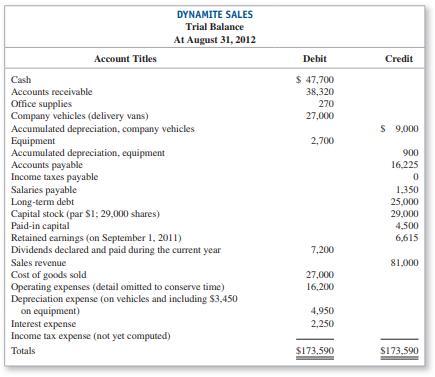Click the Debit column header
This screenshot has width=435, height=377.
pyautogui.click(x=315, y=59)
